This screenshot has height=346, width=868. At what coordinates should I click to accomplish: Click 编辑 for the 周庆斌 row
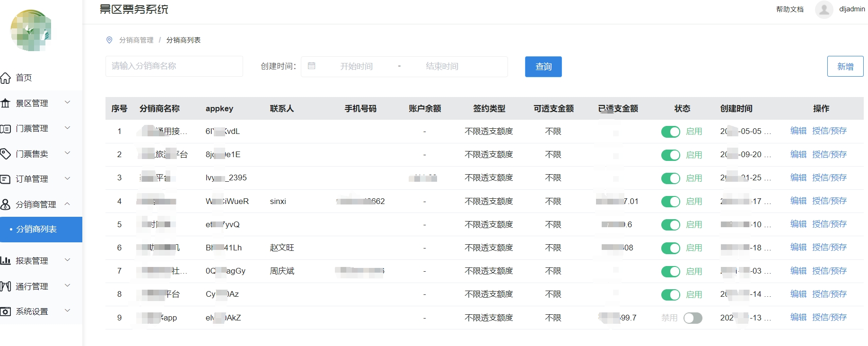(x=798, y=271)
